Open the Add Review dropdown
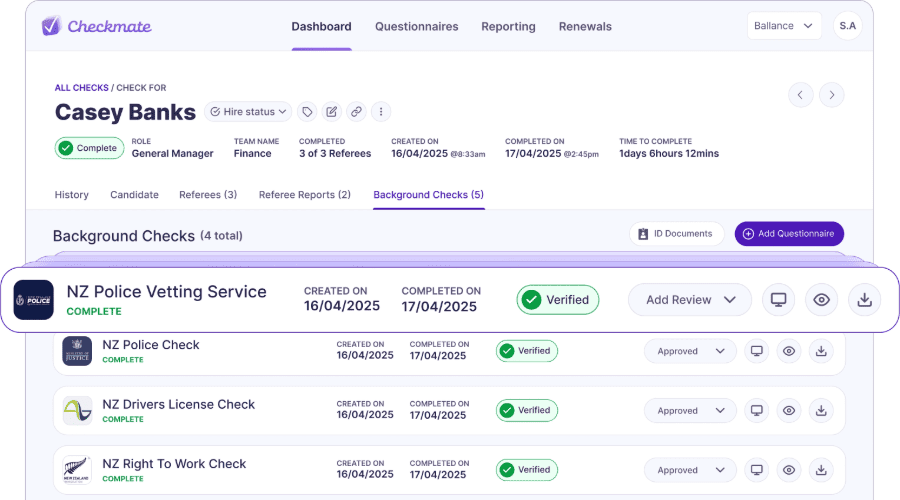The width and height of the screenshot is (900, 500). point(690,300)
